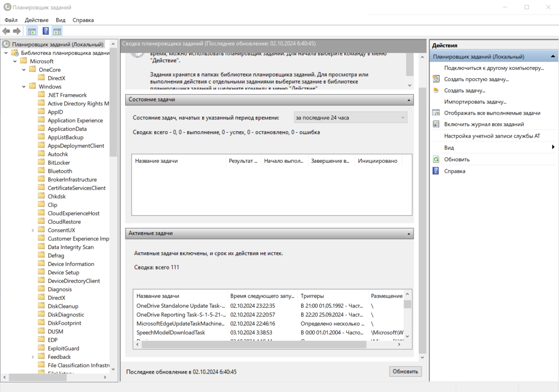Toggle the action pane toolbar icon
The image size is (559, 392).
(57, 31)
